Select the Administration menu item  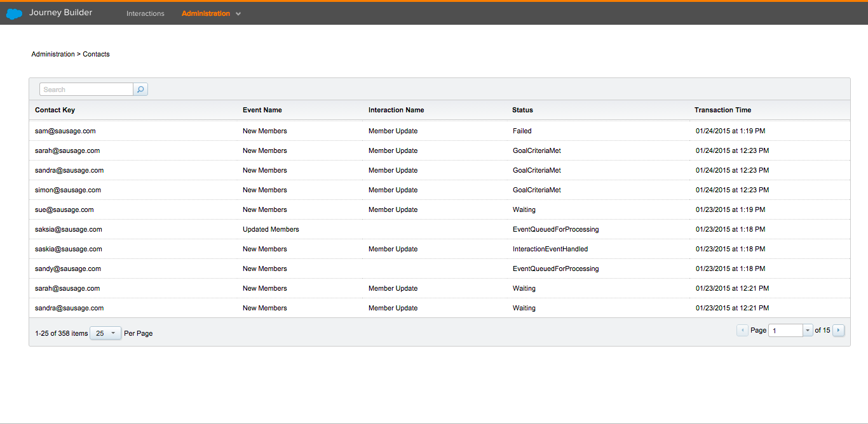205,13
